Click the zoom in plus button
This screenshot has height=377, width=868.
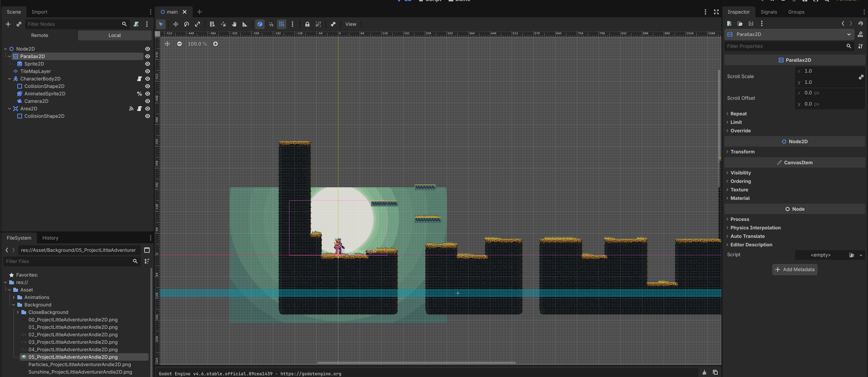215,44
